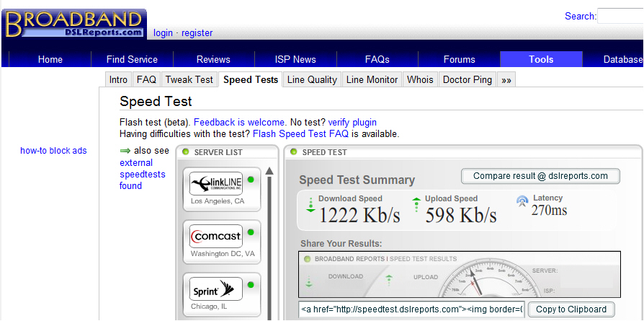
Task: Click the 'Chicago, IL' server location
Action: pyautogui.click(x=209, y=307)
